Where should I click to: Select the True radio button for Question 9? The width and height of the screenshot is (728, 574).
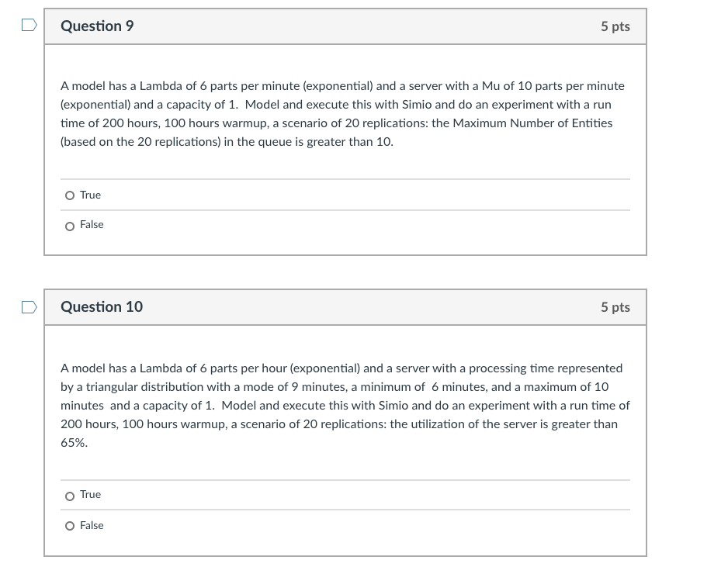click(70, 195)
